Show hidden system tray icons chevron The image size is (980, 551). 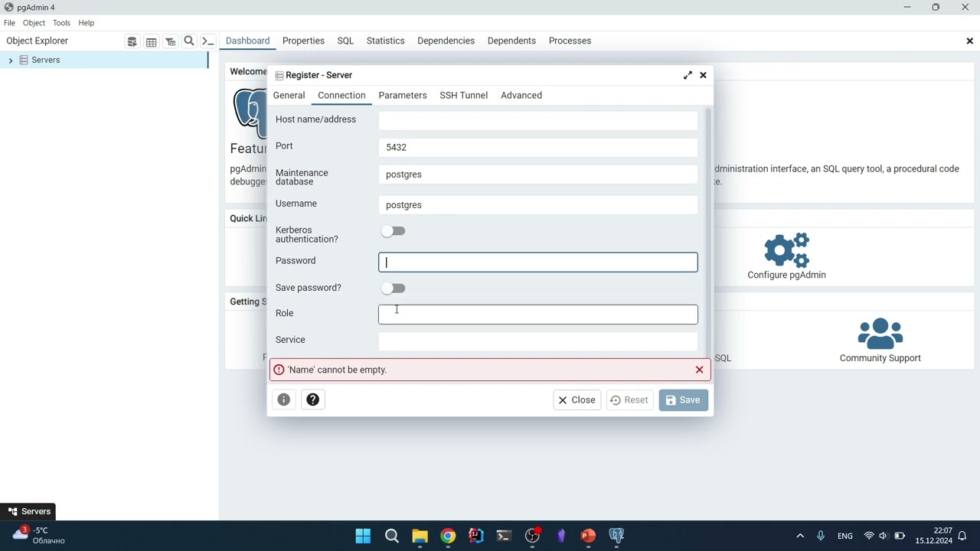click(x=800, y=536)
